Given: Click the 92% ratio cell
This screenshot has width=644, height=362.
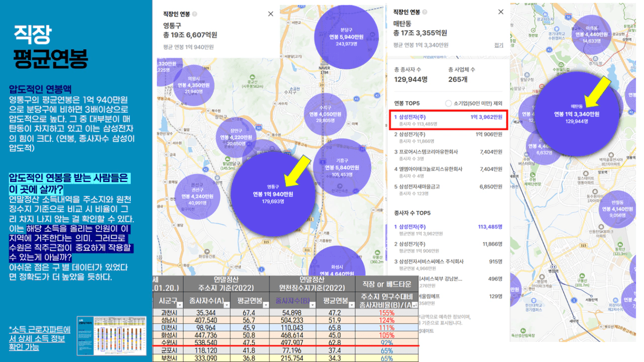Looking at the screenshot, I should tap(387, 343).
